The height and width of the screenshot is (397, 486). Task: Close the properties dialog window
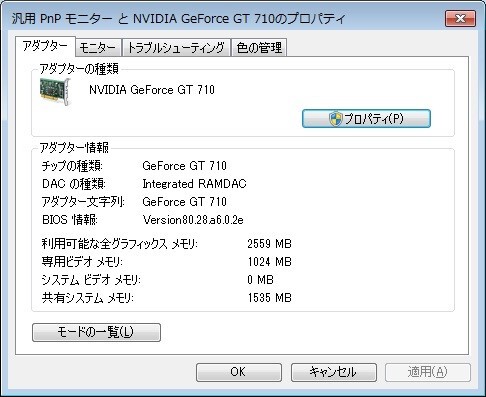click(x=460, y=18)
